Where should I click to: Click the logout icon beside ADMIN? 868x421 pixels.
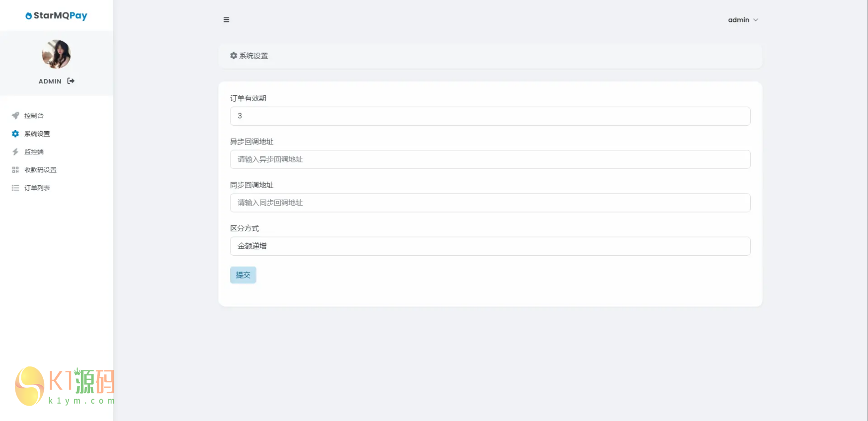point(71,81)
